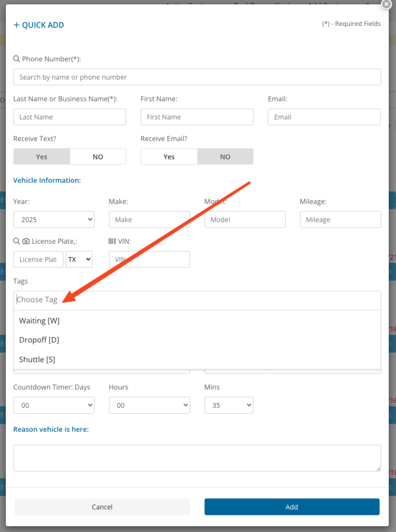The width and height of the screenshot is (396, 532).
Task: Click into the Reason vehicle is here textarea
Action: (197, 458)
